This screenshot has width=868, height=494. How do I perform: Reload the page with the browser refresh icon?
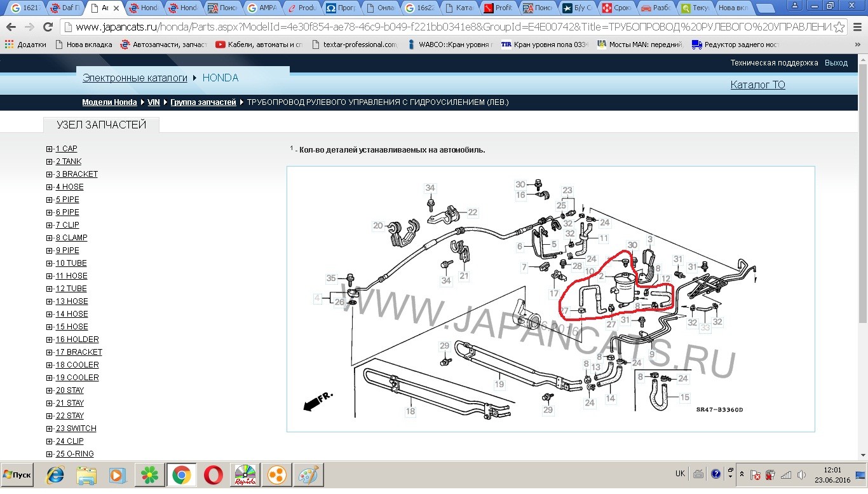(x=48, y=27)
